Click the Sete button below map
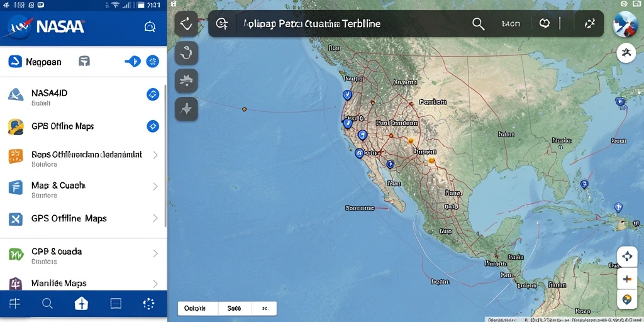644x322 pixels. (234, 308)
